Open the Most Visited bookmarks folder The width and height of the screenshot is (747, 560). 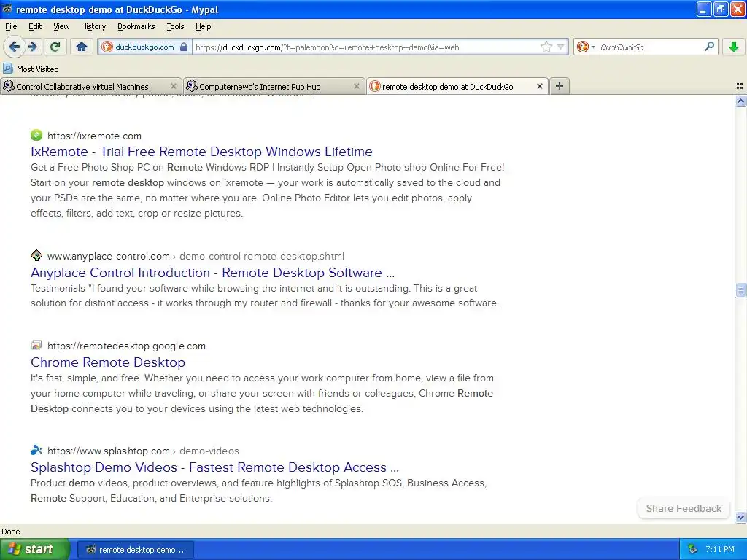31,69
